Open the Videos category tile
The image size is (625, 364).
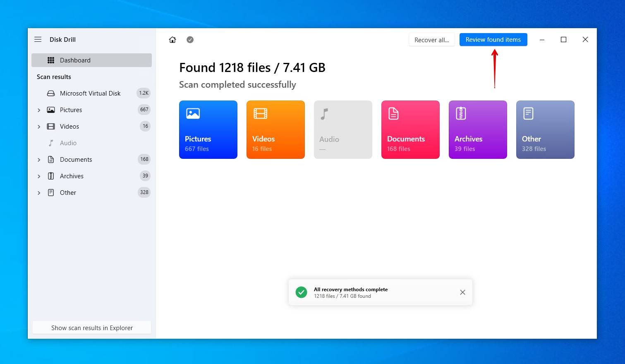click(x=275, y=129)
